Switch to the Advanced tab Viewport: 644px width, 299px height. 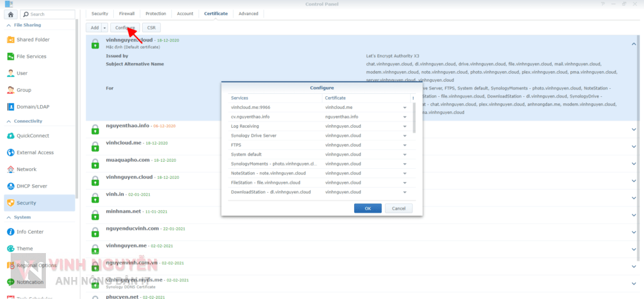click(x=248, y=13)
